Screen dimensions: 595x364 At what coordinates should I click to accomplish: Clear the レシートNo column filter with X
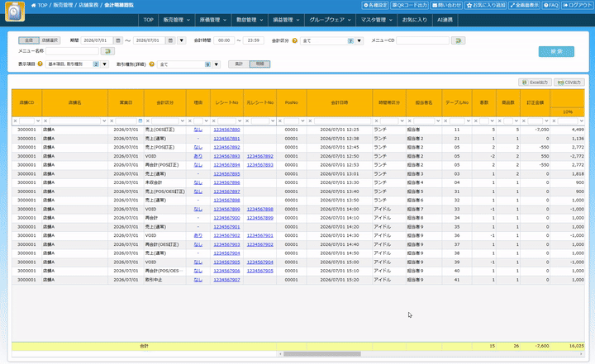click(x=214, y=121)
